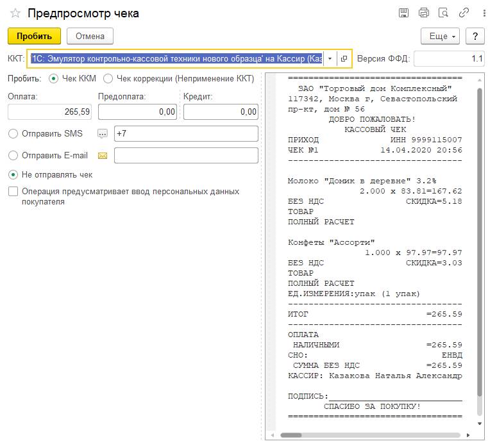Select the Чек ККМ radio option
This screenshot has height=448, width=497.
coord(54,79)
